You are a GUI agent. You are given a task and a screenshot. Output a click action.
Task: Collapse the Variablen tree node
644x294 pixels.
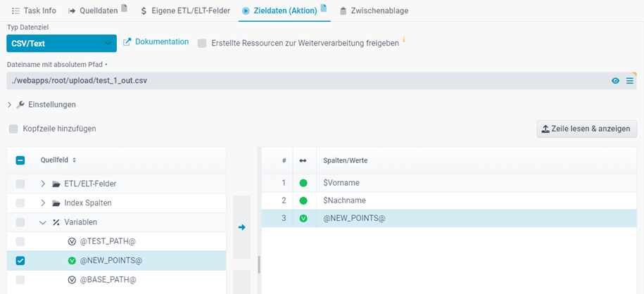pos(43,222)
